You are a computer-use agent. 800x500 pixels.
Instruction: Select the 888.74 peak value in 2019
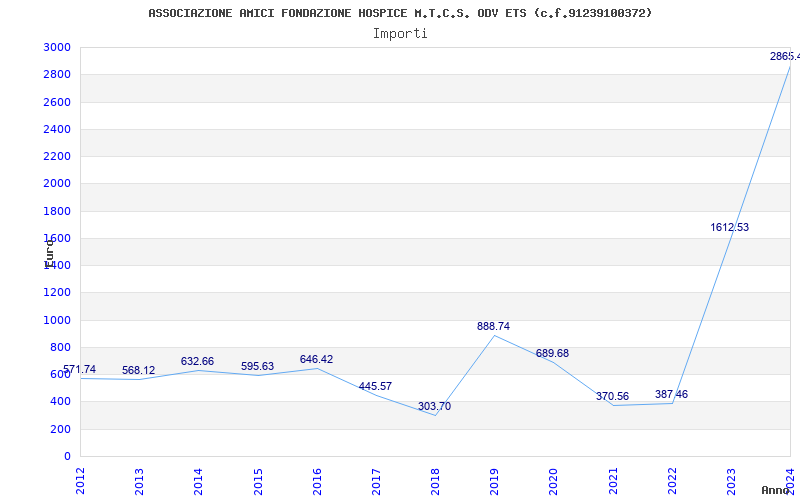coord(493,327)
